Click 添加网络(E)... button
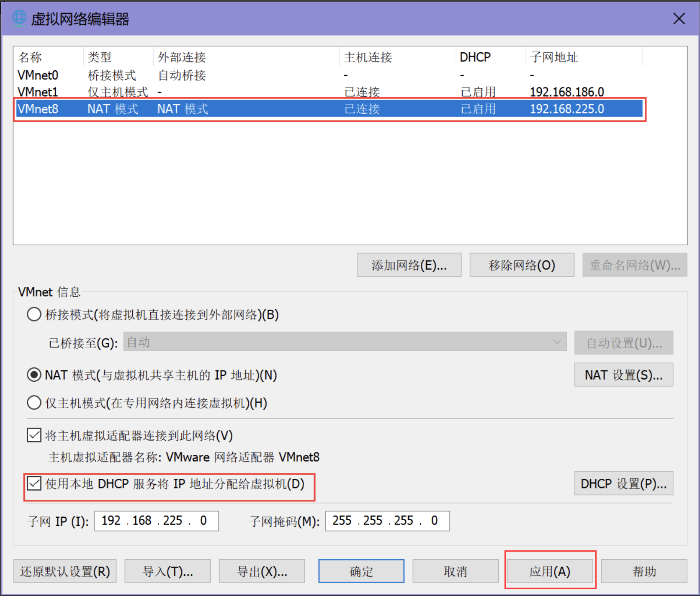Viewport: 700px width, 596px height. pos(409,265)
